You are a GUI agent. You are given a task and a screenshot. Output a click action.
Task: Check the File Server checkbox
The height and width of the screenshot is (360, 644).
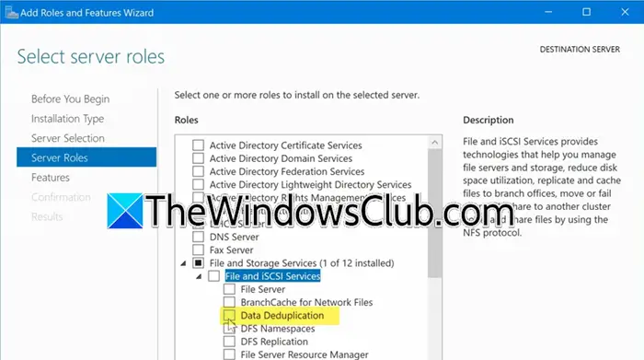click(x=229, y=289)
